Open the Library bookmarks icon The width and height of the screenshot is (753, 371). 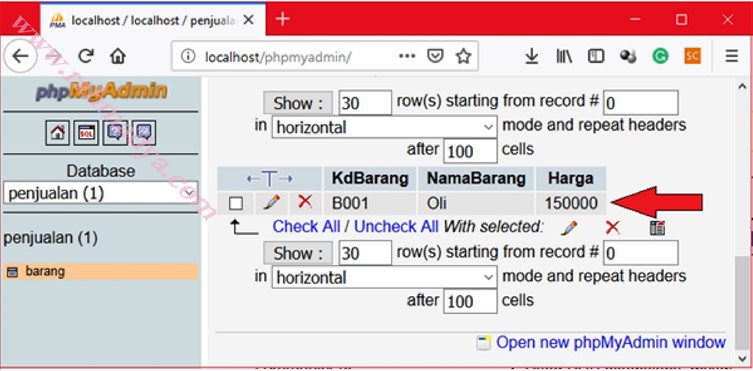564,57
